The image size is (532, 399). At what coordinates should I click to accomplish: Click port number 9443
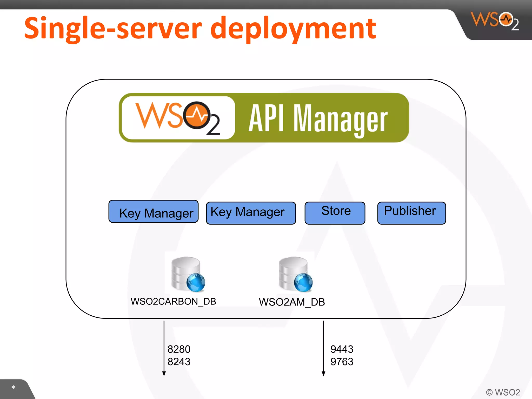click(342, 349)
